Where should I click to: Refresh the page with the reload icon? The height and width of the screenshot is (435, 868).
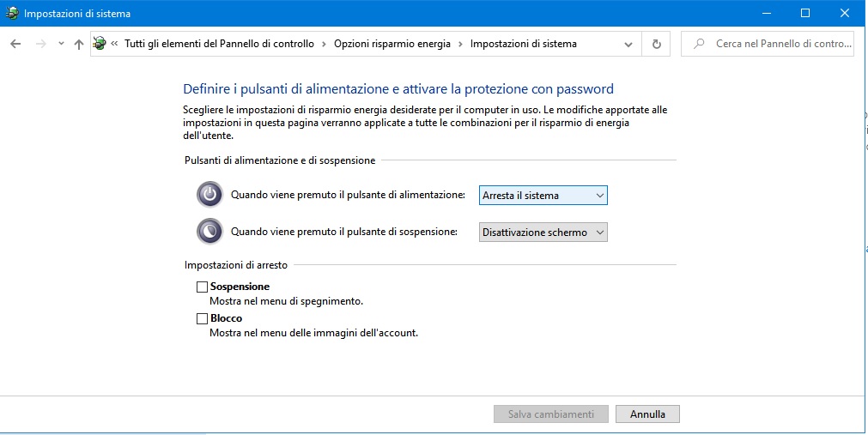tap(657, 44)
